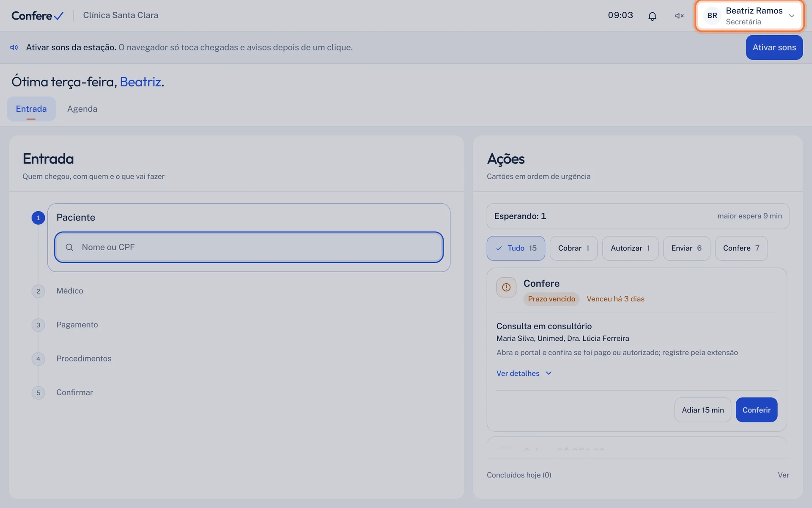Switch to the Agenda tab
The width and height of the screenshot is (812, 508).
(82, 109)
